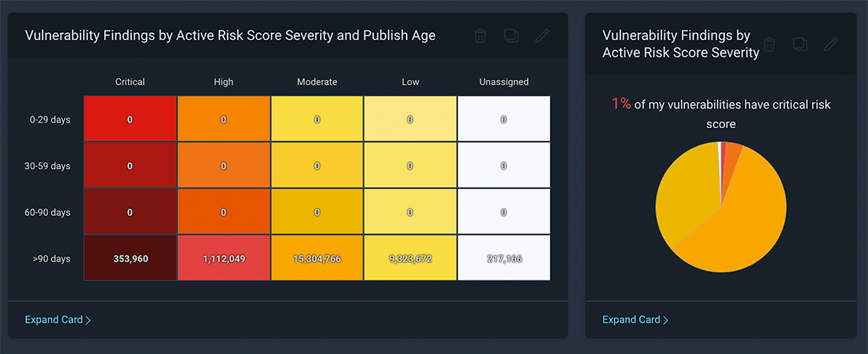Select the 353,960 Critical cell

click(130, 257)
